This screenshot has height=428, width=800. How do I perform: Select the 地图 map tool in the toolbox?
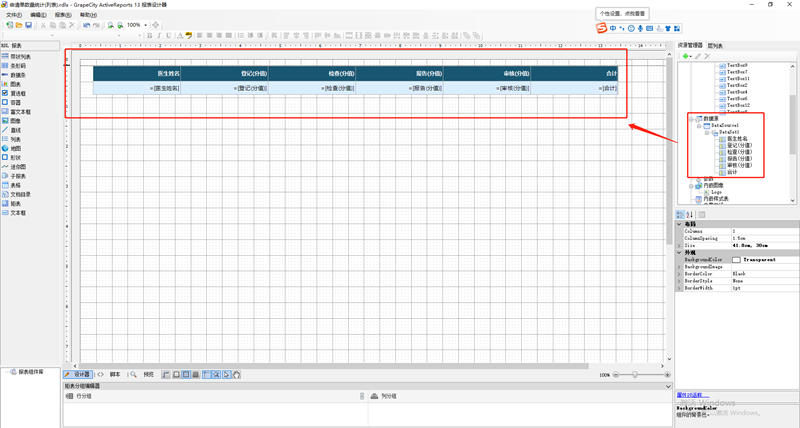tap(16, 148)
